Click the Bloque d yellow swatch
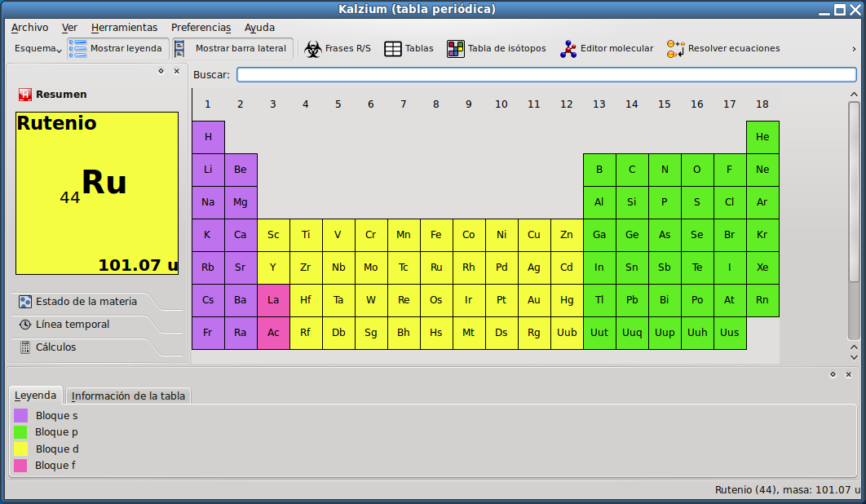This screenshot has height=504, width=866. click(20, 449)
